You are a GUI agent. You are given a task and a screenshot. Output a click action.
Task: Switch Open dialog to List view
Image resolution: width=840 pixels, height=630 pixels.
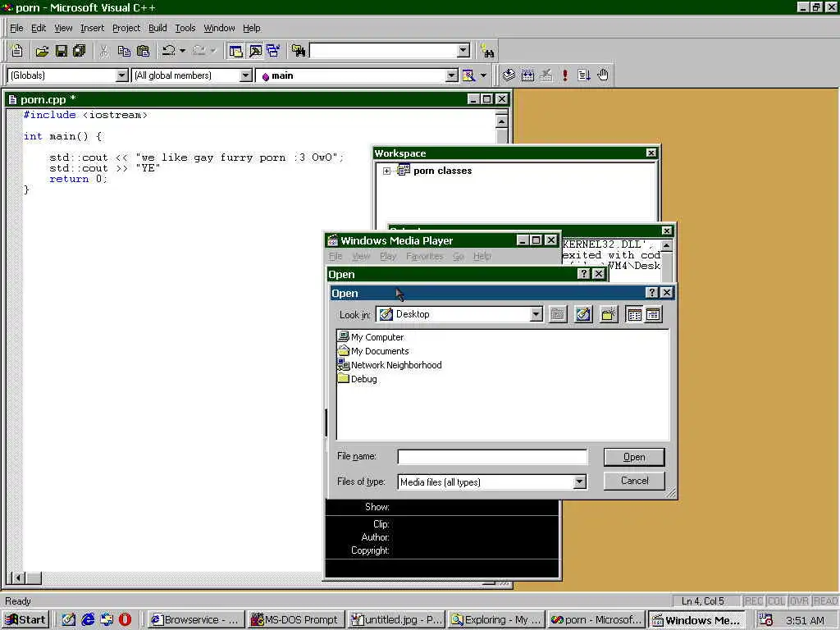[x=634, y=314]
